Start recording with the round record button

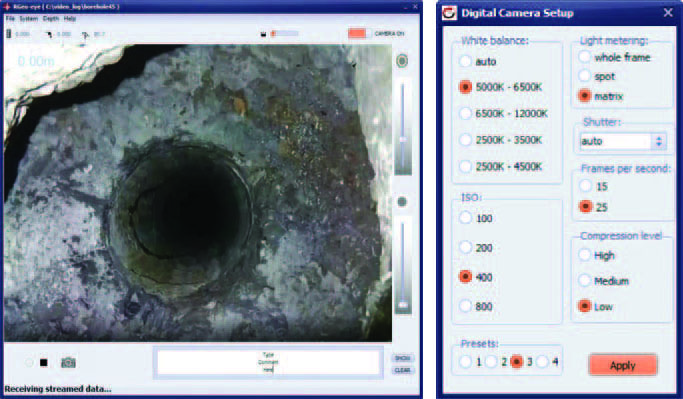coord(29,362)
